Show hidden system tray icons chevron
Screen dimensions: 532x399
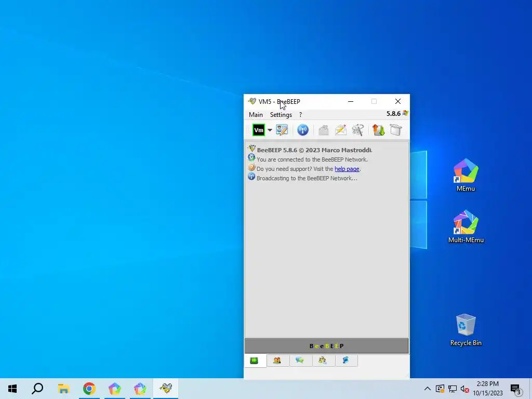point(428,389)
